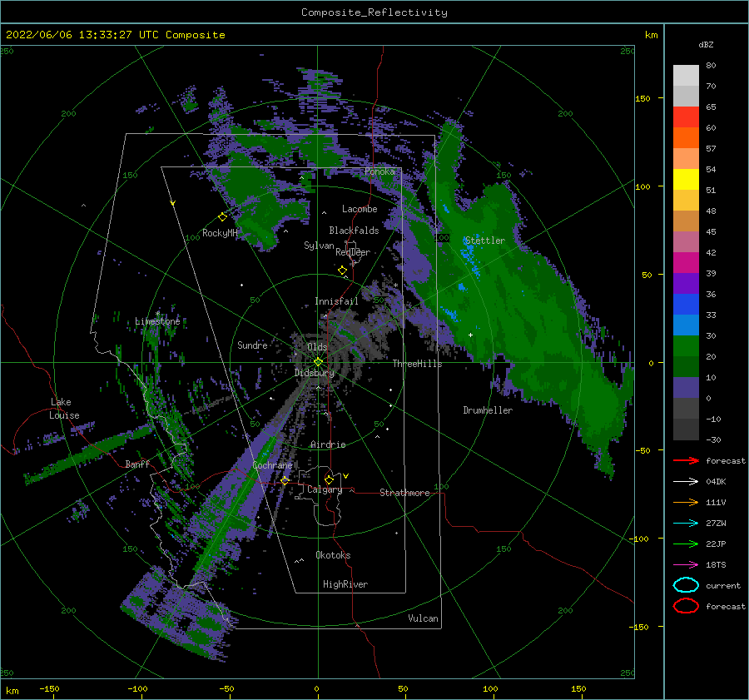Screen dimensions: 749x700
Task: Click the Vulcan city label
Action: click(x=423, y=618)
